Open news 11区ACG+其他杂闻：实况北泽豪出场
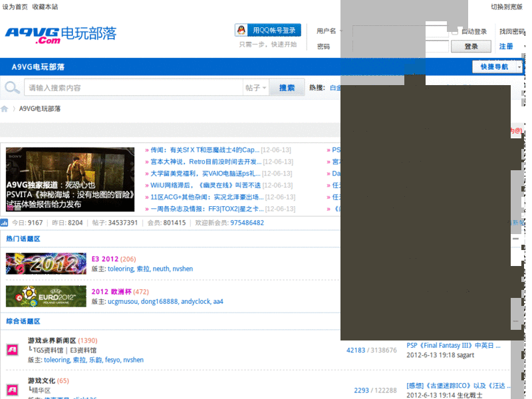 coord(207,197)
